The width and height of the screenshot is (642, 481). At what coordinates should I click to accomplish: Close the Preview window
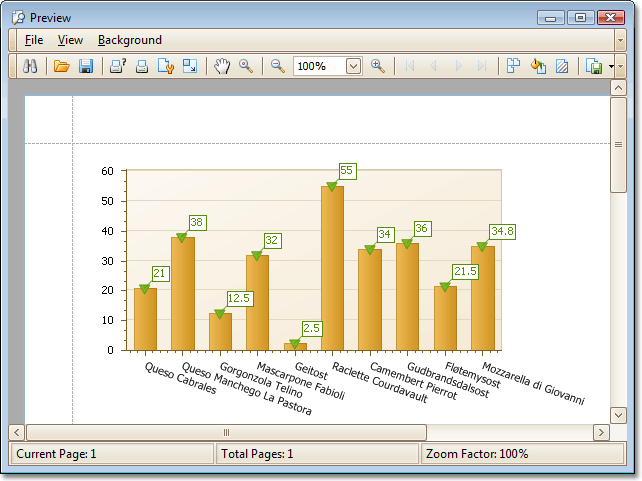pyautogui.click(x=610, y=18)
